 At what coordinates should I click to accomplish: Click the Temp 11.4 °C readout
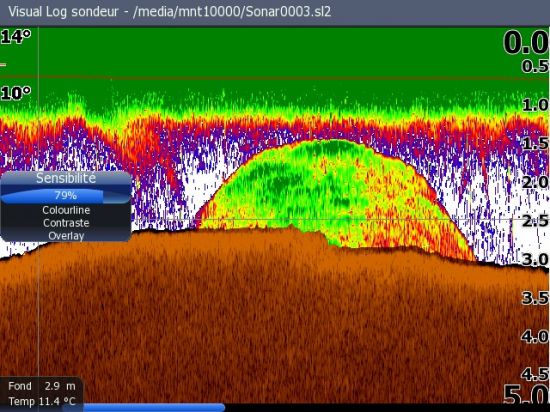point(42,401)
